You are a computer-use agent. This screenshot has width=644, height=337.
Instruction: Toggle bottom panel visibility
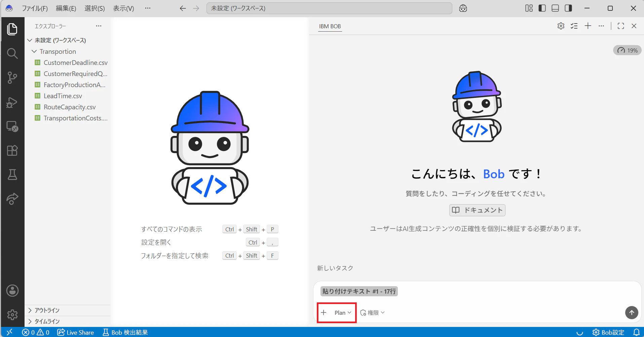click(x=555, y=8)
